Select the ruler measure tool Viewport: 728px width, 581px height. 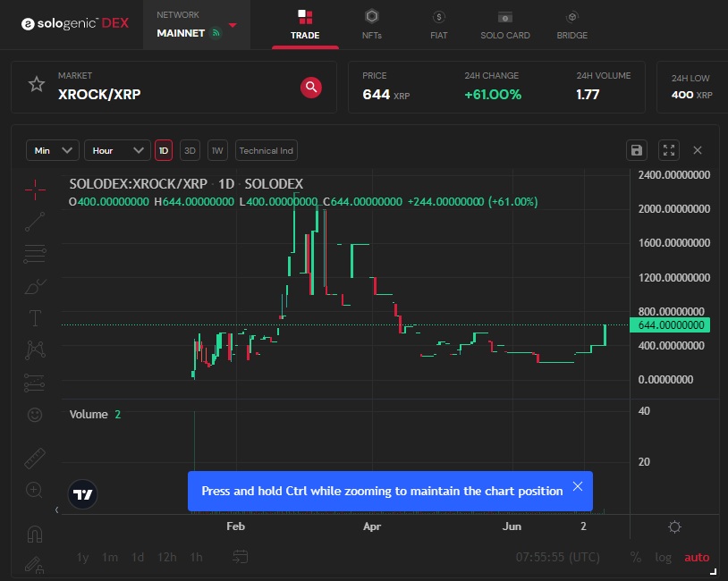click(35, 459)
